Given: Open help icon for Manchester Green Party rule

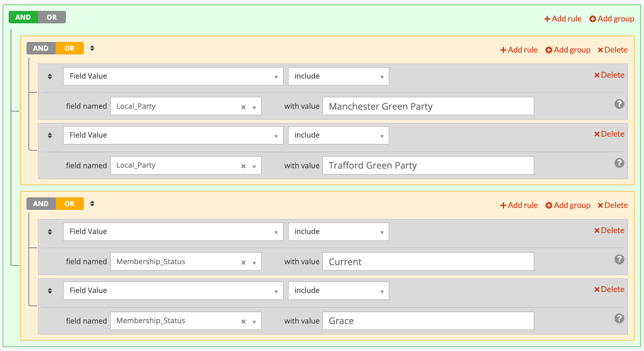Looking at the screenshot, I should (619, 104).
